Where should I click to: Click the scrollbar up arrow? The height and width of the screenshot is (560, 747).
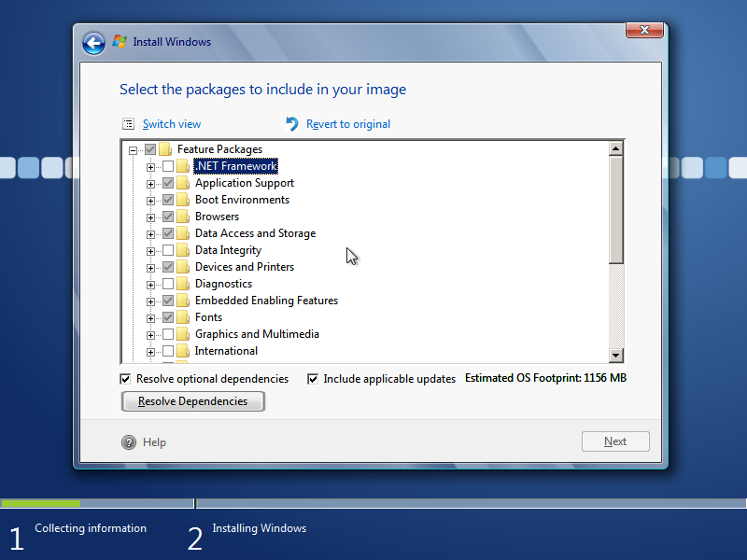point(615,148)
